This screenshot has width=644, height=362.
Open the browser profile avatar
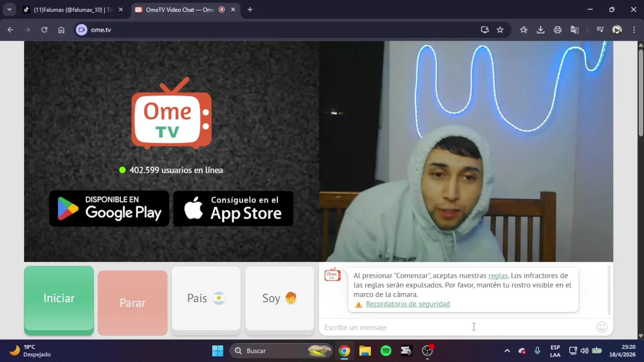point(617,30)
